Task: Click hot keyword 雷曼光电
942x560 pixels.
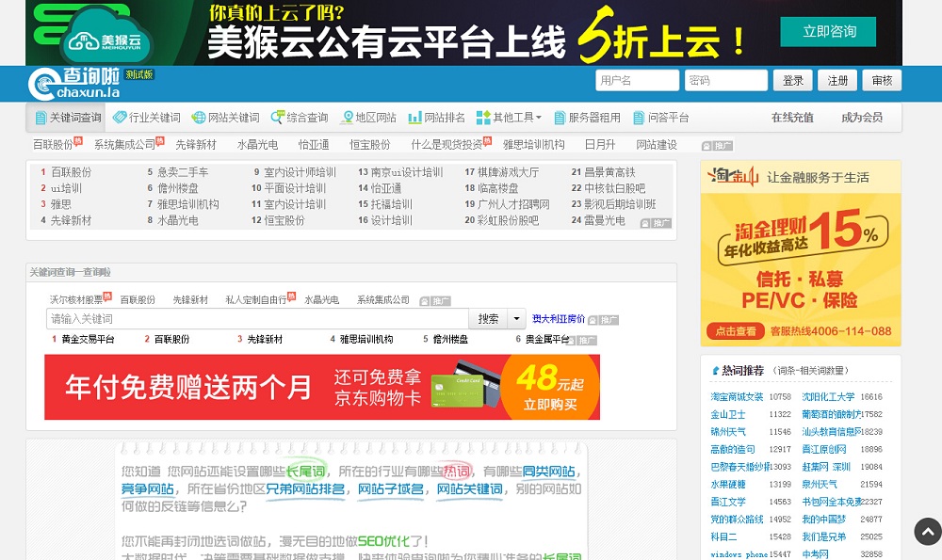Action: (x=605, y=220)
